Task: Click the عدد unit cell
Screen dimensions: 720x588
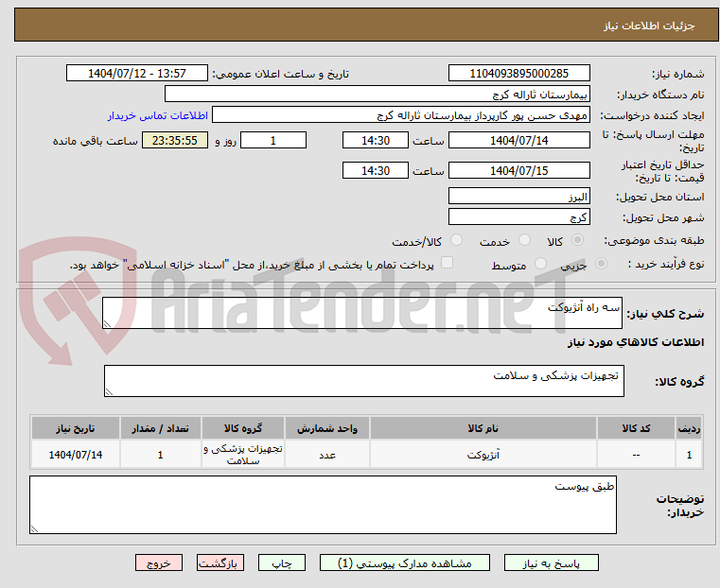Action: point(327,455)
